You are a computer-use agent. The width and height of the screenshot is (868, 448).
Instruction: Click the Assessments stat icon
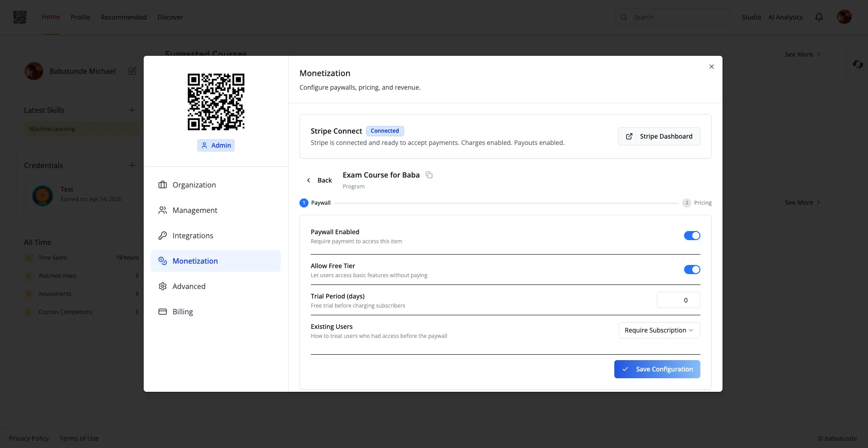click(29, 294)
